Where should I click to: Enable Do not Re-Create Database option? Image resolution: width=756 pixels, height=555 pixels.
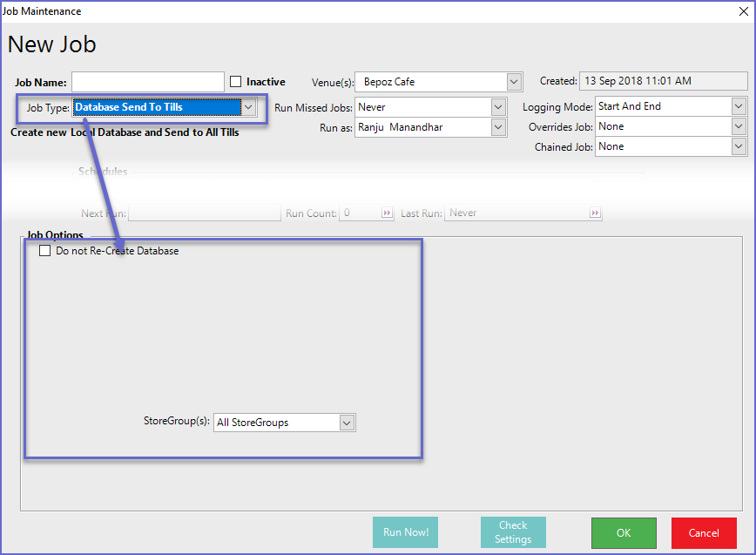(x=45, y=251)
